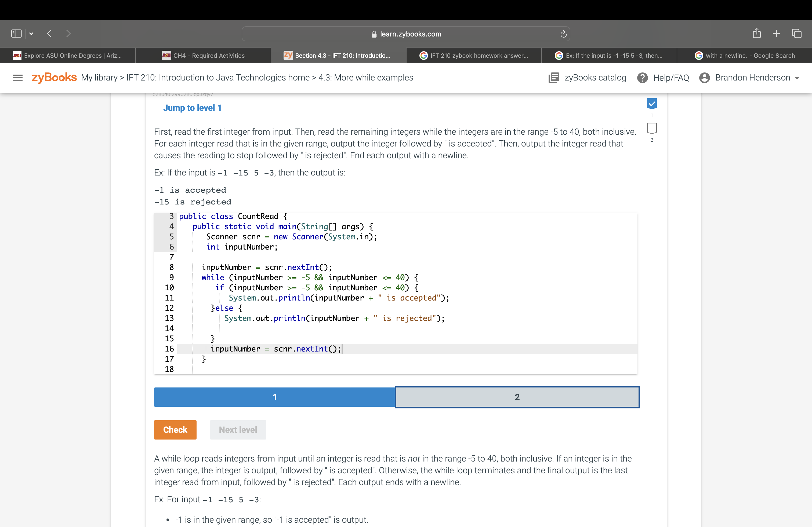Expand the Brandon Henderson account dropdown

pyautogui.click(x=797, y=78)
